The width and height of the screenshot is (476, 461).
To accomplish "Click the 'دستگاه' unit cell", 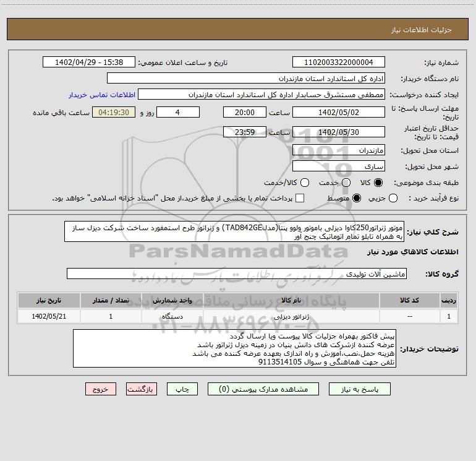I will coord(172,316).
